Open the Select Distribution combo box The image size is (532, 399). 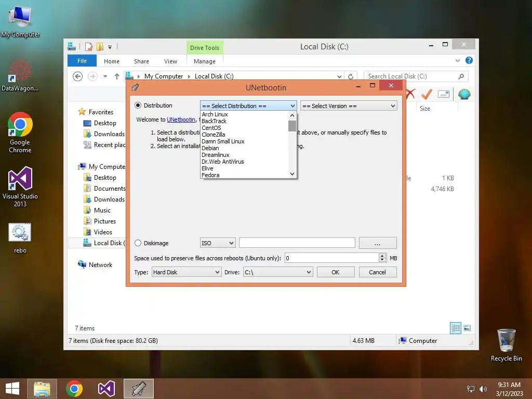pos(248,106)
